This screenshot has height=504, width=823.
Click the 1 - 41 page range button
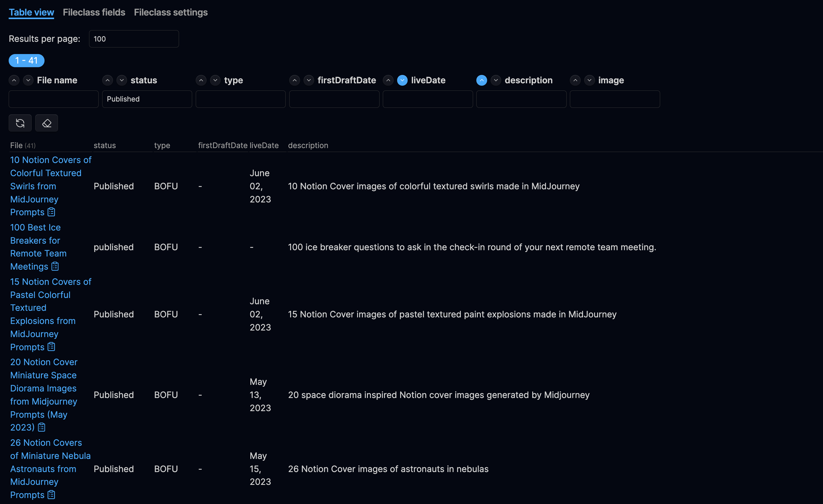(26, 60)
